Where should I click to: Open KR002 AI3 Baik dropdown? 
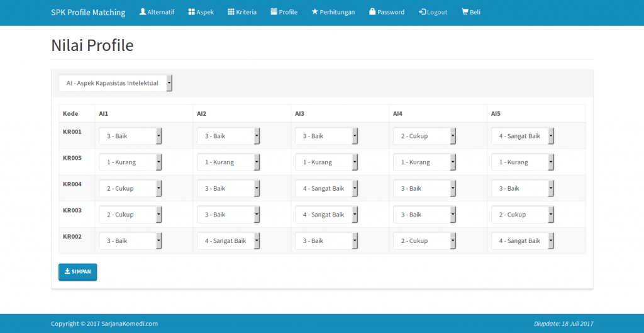coord(326,241)
